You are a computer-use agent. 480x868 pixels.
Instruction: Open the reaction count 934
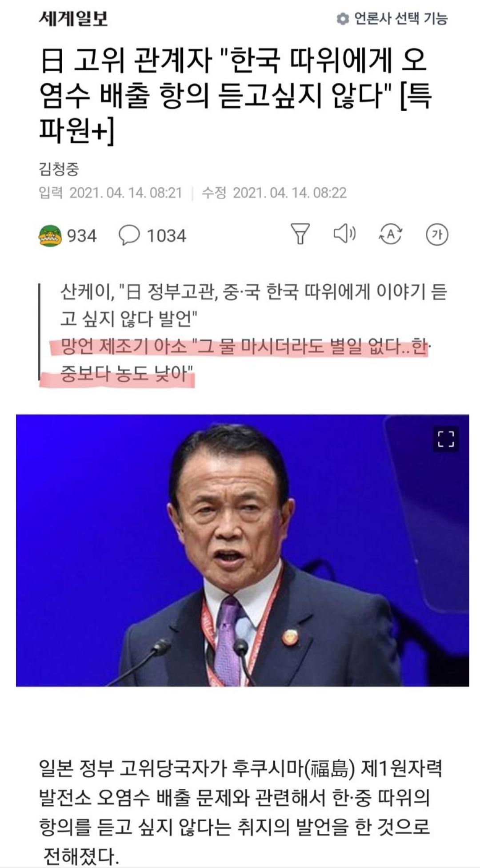pyautogui.click(x=82, y=236)
